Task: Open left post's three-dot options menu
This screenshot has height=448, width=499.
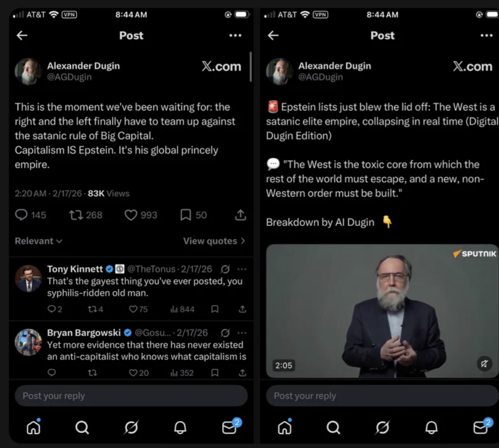Action: 235,36
